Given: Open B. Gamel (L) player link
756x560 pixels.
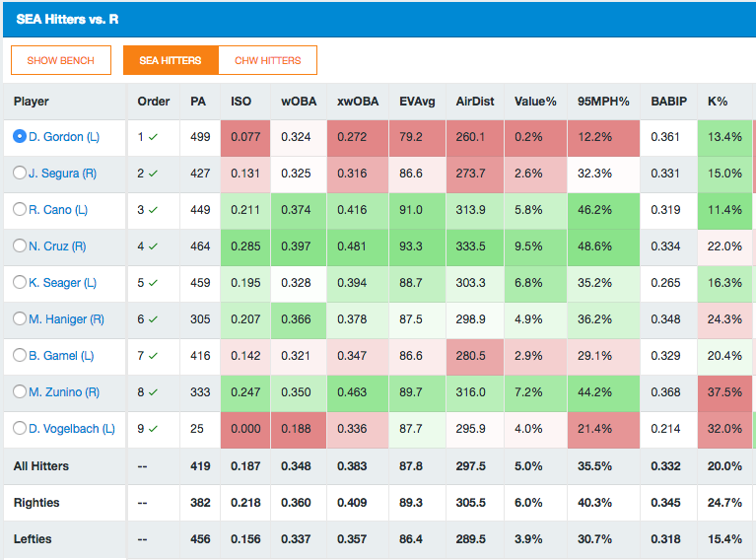Looking at the screenshot, I should (61, 356).
